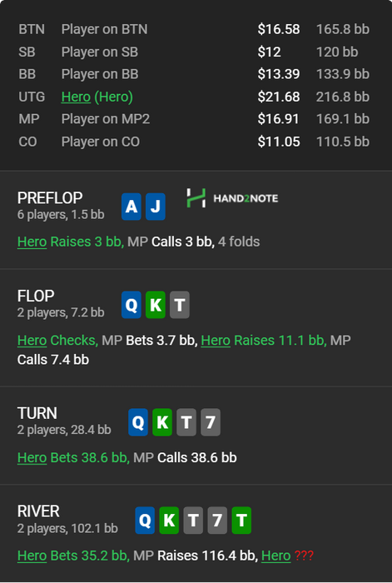The image size is (392, 583).
Task: Click the blue Jack card in preflop
Action: (156, 207)
